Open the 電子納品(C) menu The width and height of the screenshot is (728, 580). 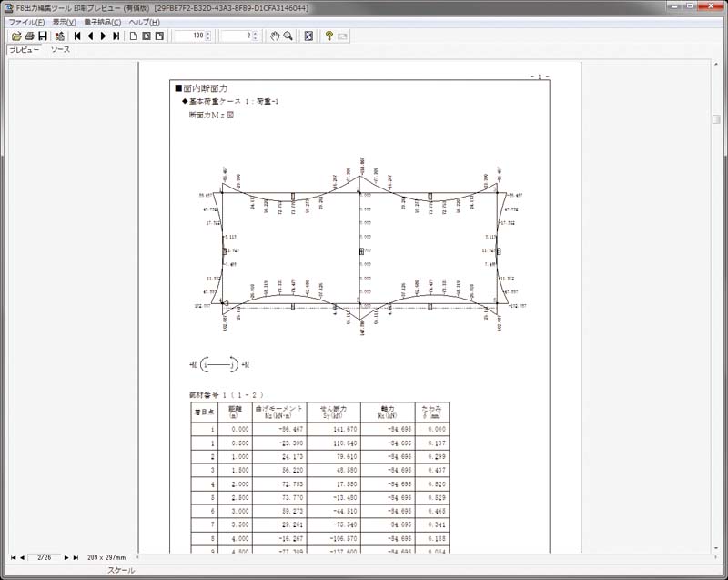(x=103, y=22)
